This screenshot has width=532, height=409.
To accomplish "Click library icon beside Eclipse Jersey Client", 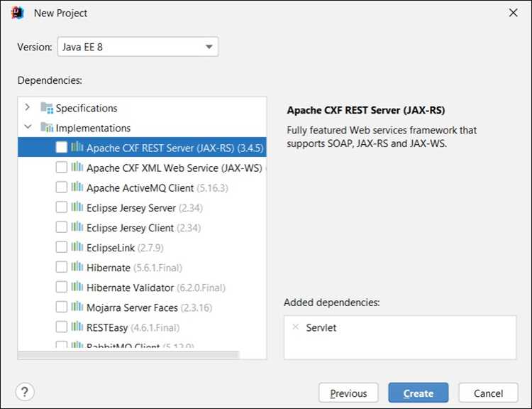I will coord(77,227).
